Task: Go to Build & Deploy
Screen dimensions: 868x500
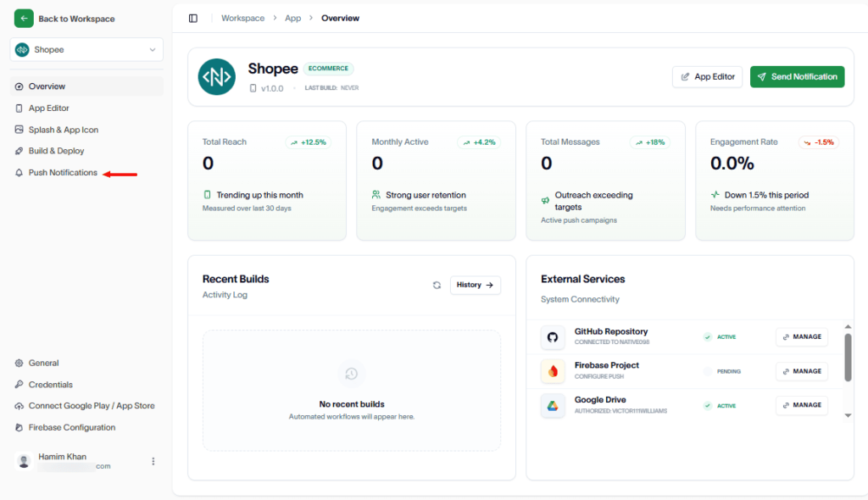Action: pyautogui.click(x=86, y=151)
